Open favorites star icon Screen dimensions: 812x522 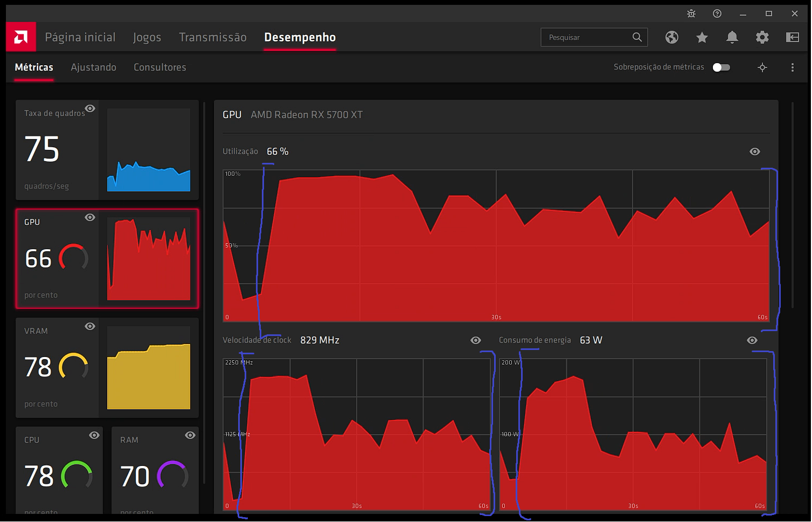coord(702,37)
